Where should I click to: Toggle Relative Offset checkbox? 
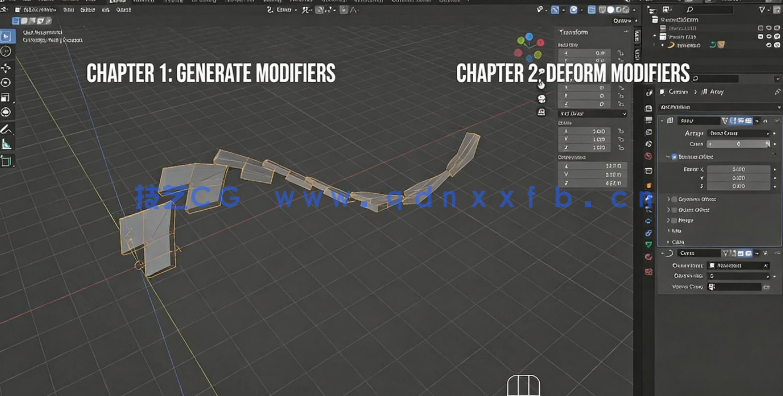[x=675, y=157]
